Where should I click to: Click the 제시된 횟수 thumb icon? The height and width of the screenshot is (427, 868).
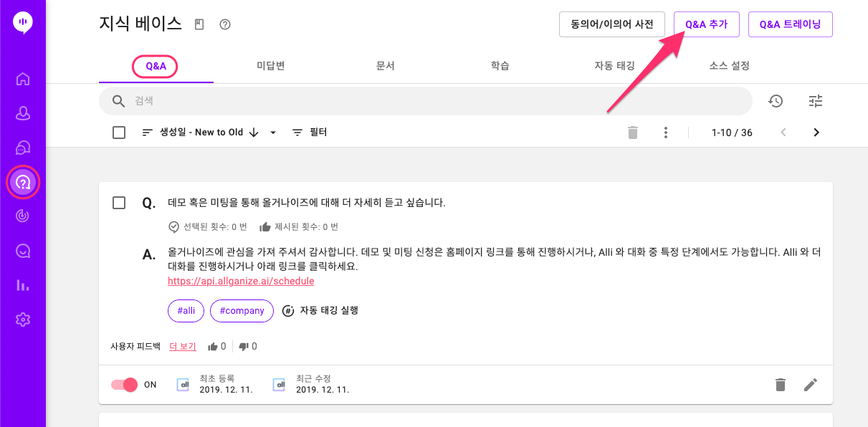pyautogui.click(x=265, y=227)
